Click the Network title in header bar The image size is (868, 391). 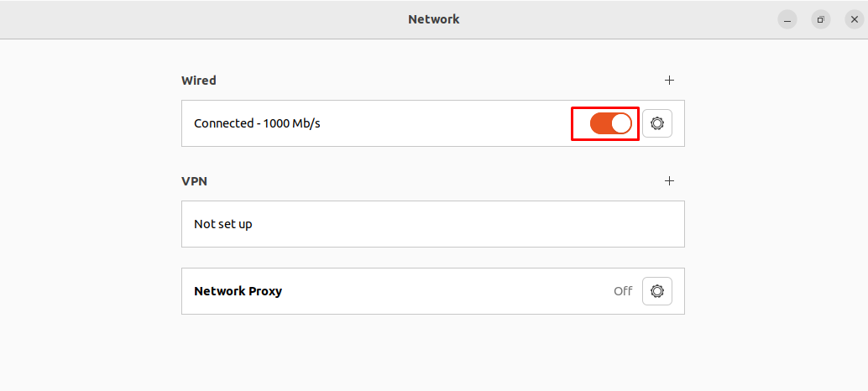coord(434,19)
